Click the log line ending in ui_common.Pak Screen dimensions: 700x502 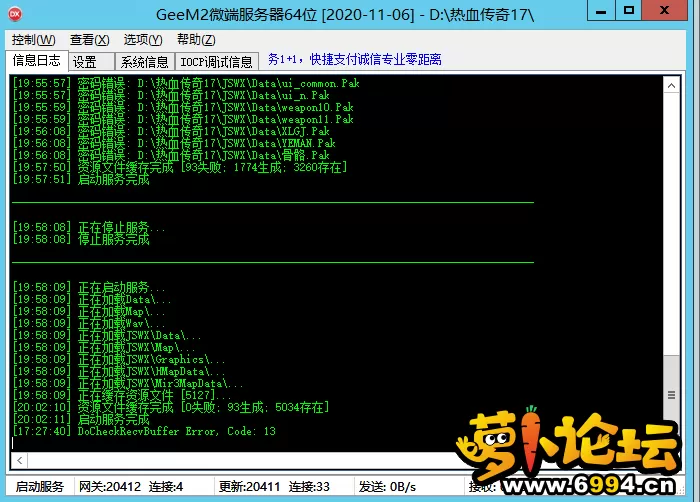pyautogui.click(x=186, y=84)
